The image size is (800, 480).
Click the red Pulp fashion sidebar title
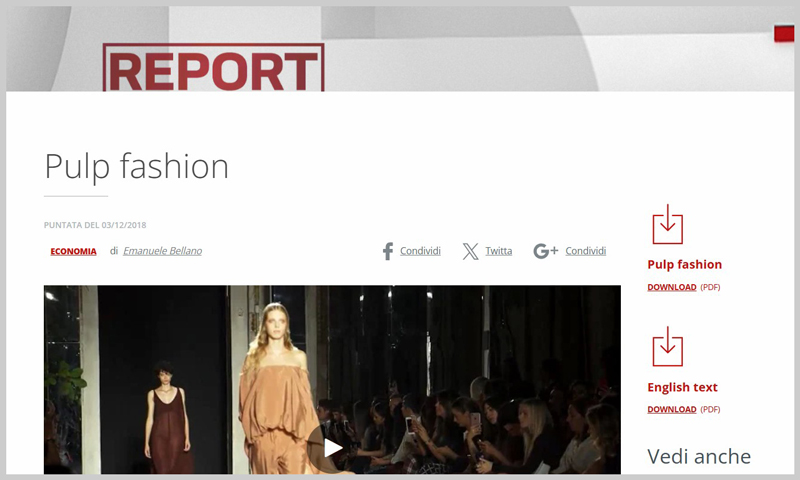pos(685,265)
